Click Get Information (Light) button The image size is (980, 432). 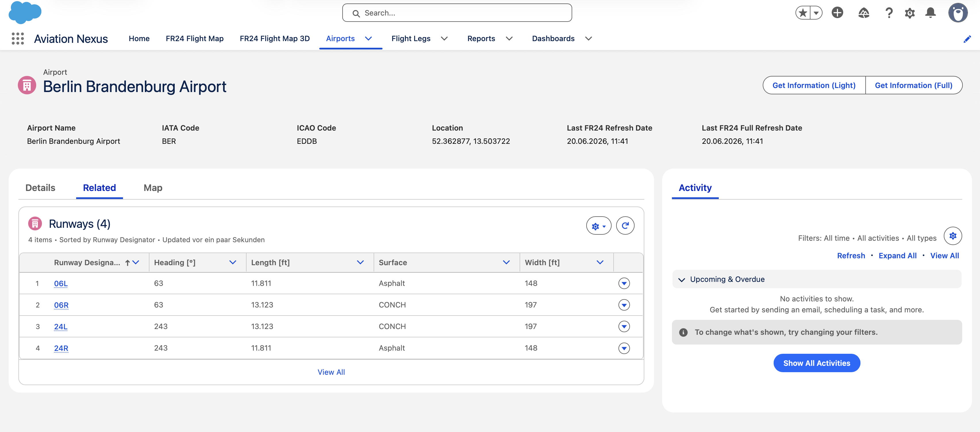click(814, 85)
